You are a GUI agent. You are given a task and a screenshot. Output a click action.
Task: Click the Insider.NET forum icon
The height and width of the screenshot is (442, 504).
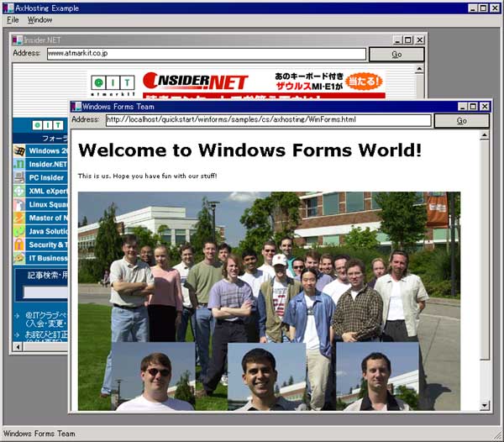[19, 164]
